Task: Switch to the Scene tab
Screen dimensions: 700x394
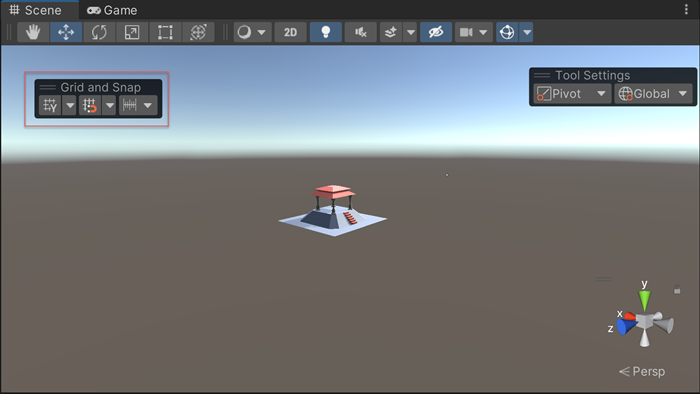Action: pyautogui.click(x=36, y=10)
